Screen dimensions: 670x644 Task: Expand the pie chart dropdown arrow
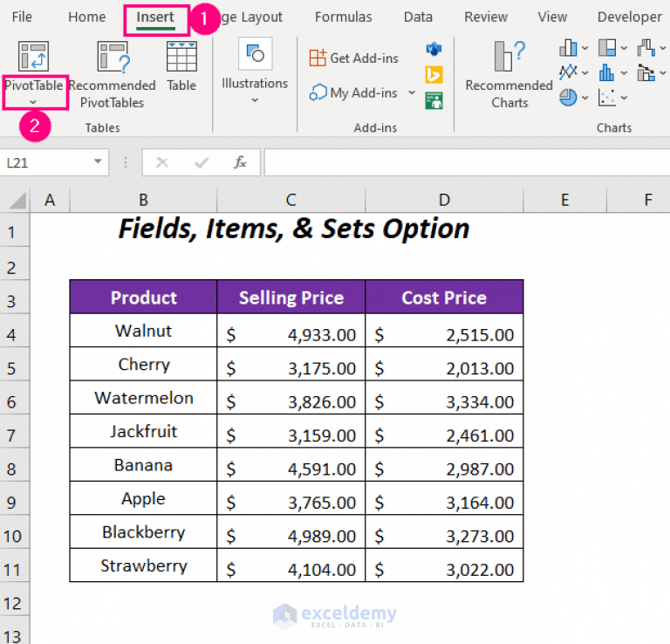tap(585, 98)
